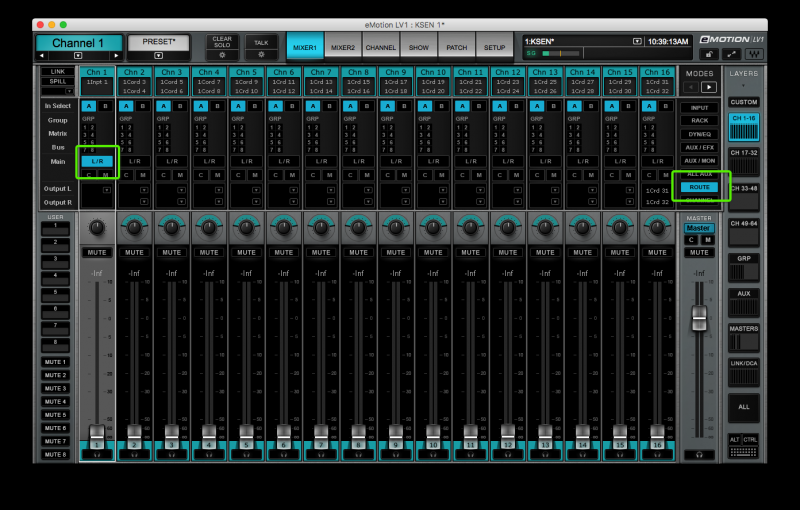The image size is (800, 510).
Task: Go to previous channel with left arrow
Action: 42,56
